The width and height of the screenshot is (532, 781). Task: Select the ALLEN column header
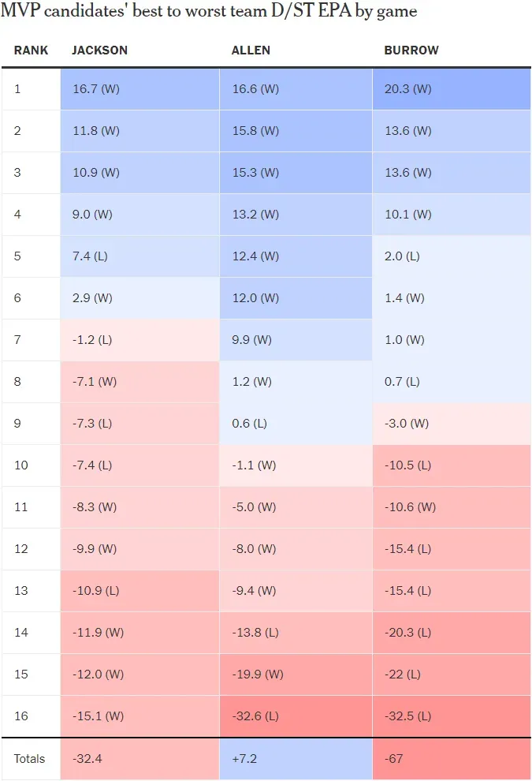pos(251,50)
